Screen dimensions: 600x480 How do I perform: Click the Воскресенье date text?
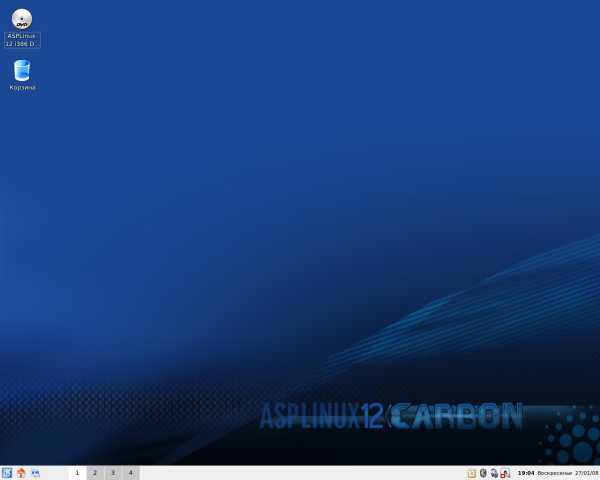[x=554, y=473]
